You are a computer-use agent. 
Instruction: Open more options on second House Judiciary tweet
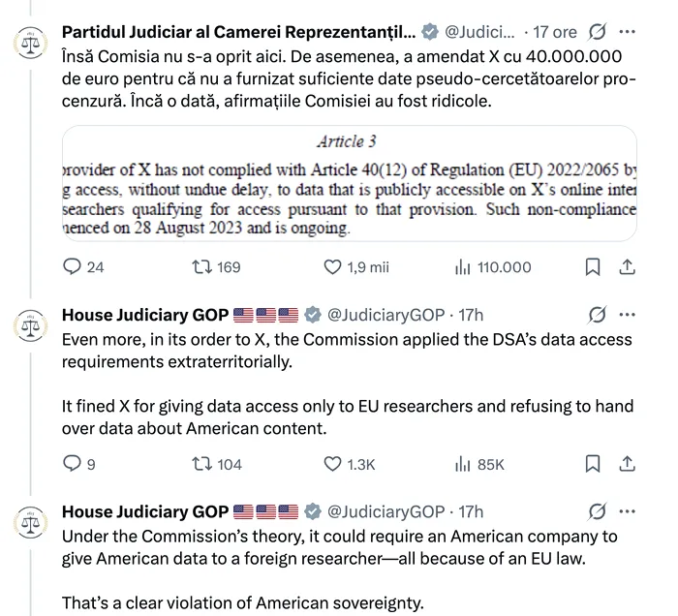pos(628,315)
